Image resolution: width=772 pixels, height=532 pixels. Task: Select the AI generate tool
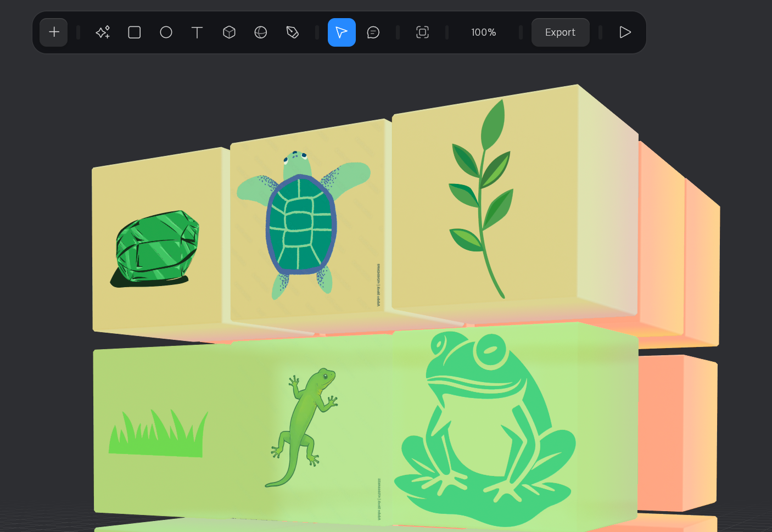(x=102, y=32)
